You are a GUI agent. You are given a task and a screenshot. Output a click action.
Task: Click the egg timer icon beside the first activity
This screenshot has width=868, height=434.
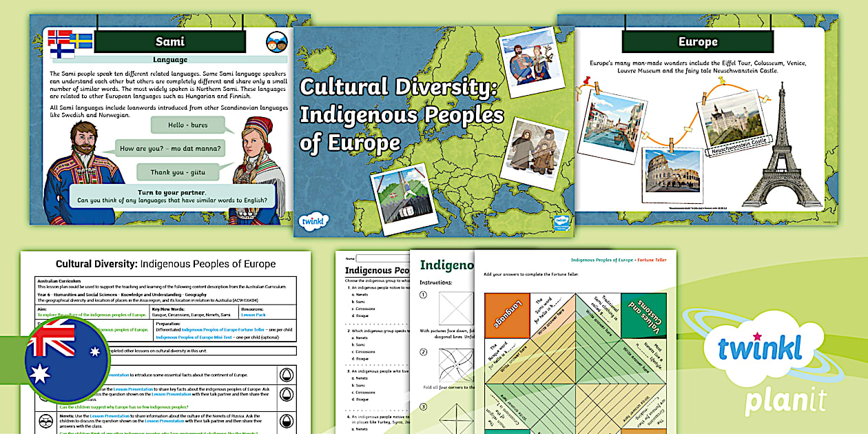[286, 375]
